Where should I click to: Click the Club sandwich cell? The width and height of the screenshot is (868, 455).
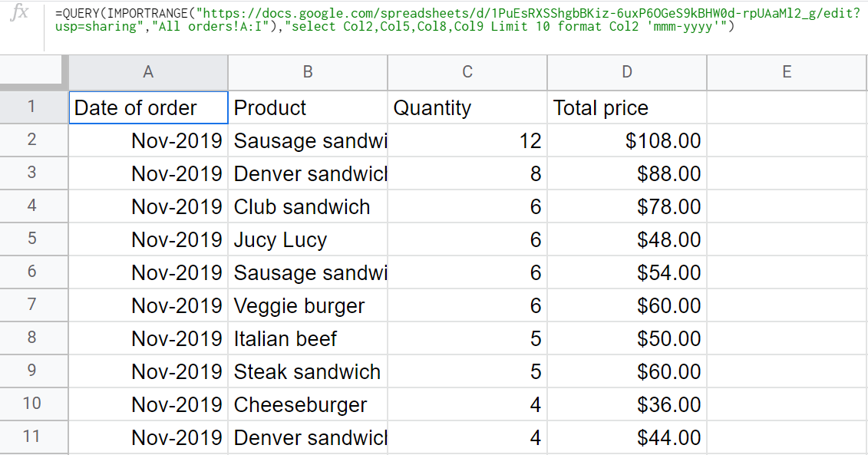[x=307, y=206]
